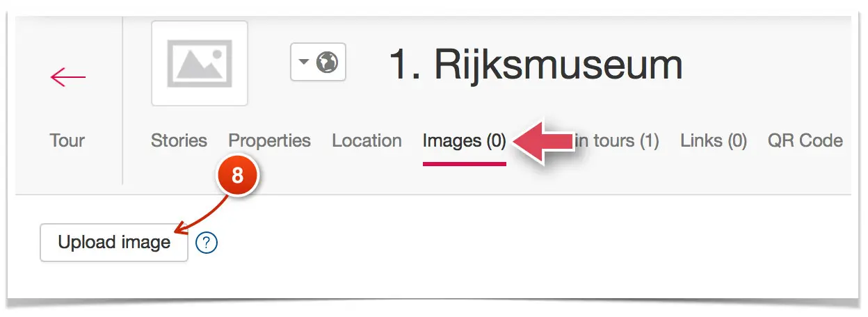Click the Upload image button

(114, 243)
